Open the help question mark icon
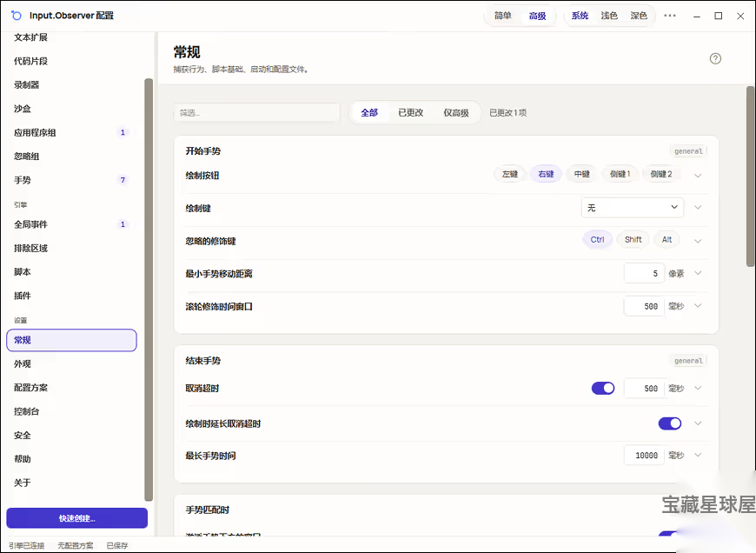The width and height of the screenshot is (756, 553). click(x=715, y=58)
